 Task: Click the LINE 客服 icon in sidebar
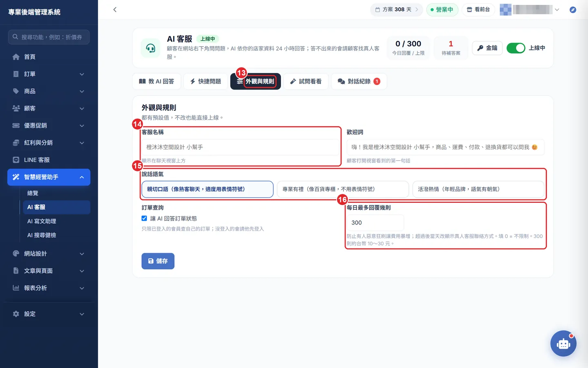point(16,160)
